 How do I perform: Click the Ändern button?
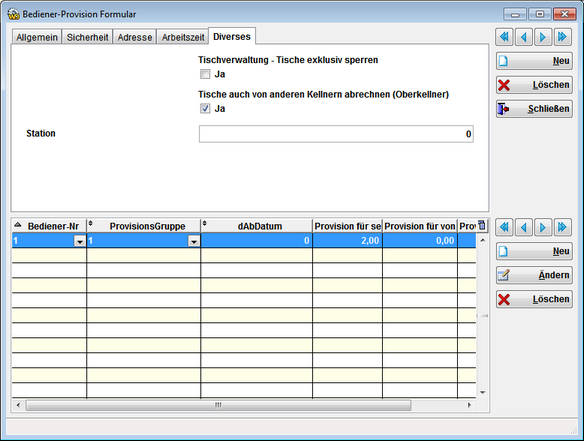[534, 275]
